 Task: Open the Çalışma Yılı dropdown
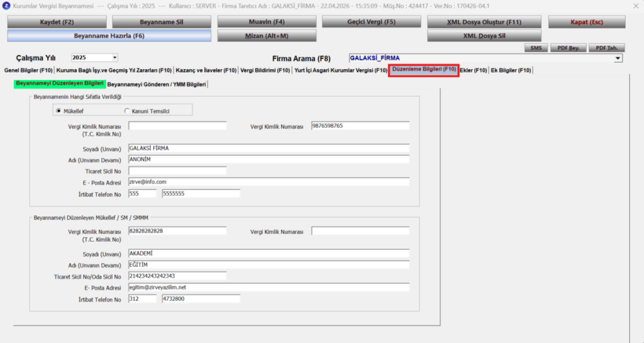tap(114, 58)
